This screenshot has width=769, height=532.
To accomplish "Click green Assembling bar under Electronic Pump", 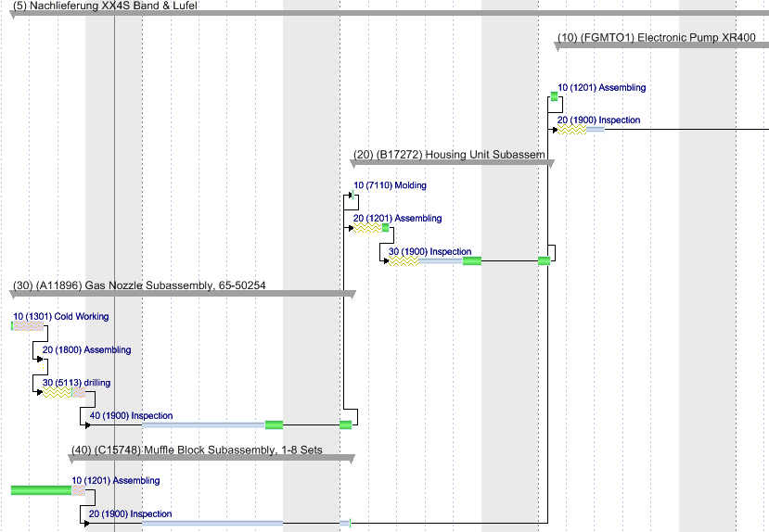I will [x=555, y=96].
